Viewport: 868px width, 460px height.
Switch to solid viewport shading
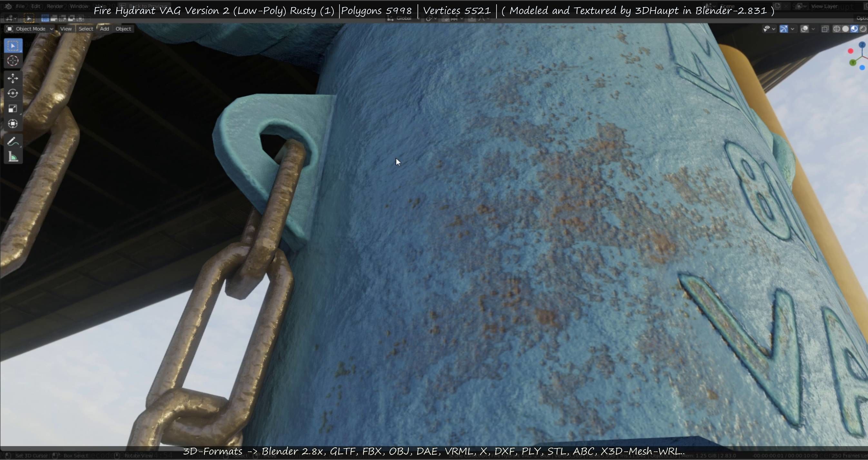845,29
